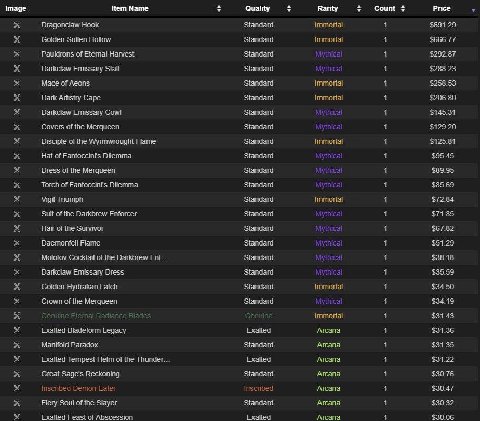This screenshot has width=480, height=421.
Task: Click the image icon for Dark Artistry Cape
Action: coord(17,98)
